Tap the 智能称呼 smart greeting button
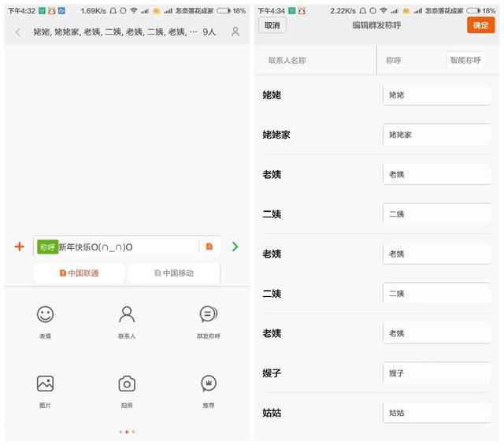504x445 pixels. coord(465,60)
